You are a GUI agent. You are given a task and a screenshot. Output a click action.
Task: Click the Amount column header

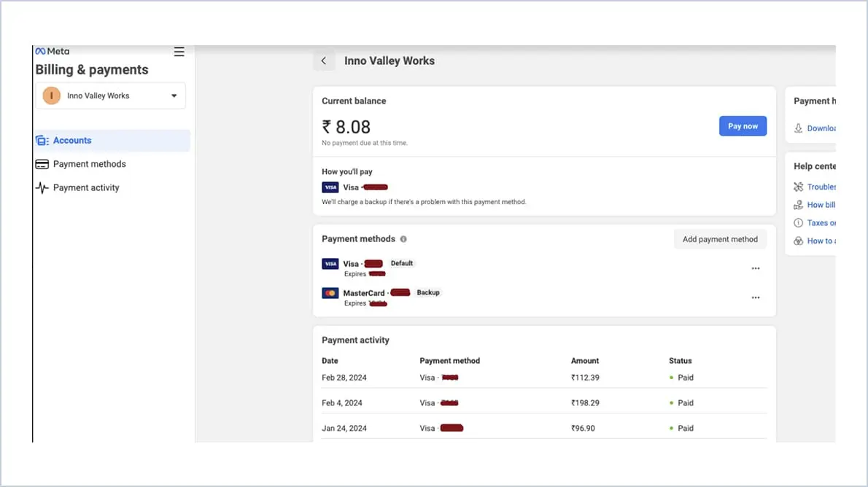[x=584, y=361]
